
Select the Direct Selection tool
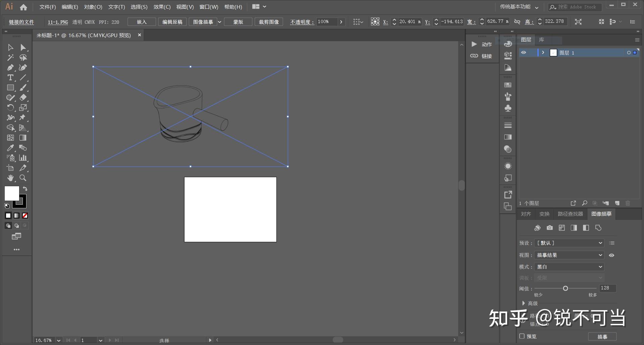point(23,48)
